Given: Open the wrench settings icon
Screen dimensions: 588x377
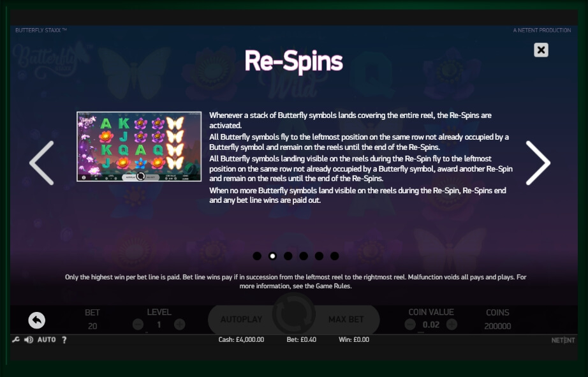Looking at the screenshot, I should coord(16,340).
